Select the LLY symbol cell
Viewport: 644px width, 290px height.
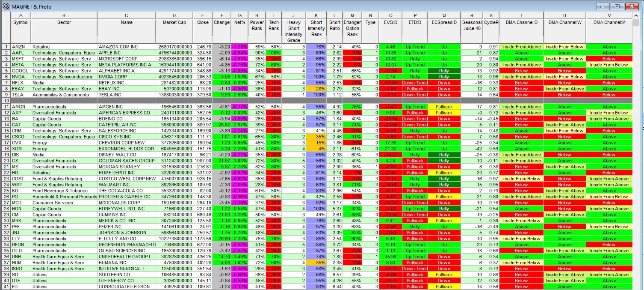point(21,239)
